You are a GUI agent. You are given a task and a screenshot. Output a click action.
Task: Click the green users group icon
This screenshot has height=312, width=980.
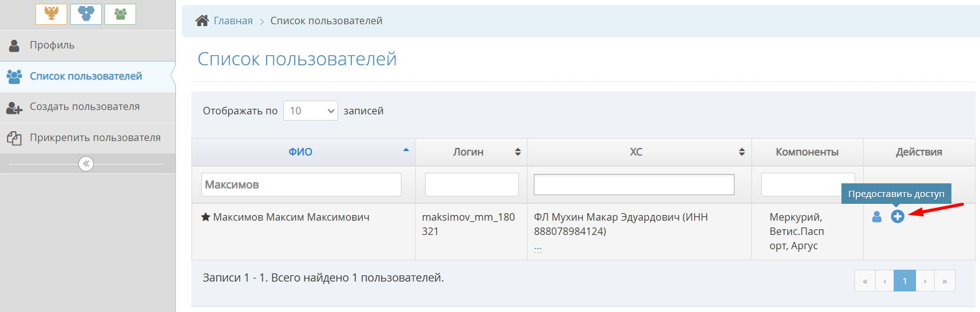(x=120, y=14)
